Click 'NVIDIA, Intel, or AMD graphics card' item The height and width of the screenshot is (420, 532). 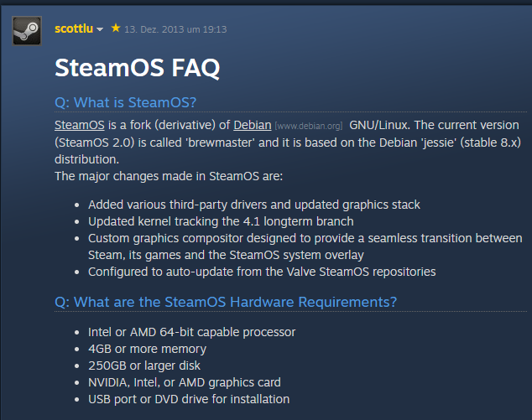[x=184, y=382]
